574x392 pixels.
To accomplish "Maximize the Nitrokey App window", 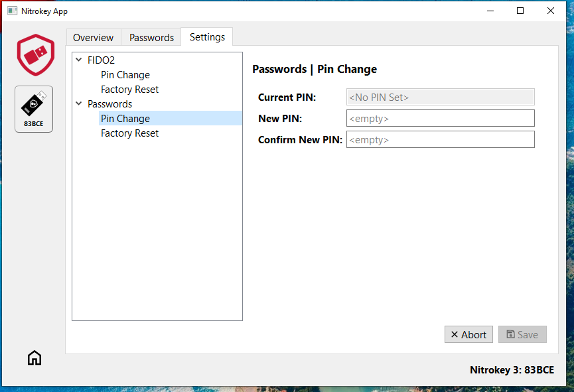I will (x=520, y=11).
